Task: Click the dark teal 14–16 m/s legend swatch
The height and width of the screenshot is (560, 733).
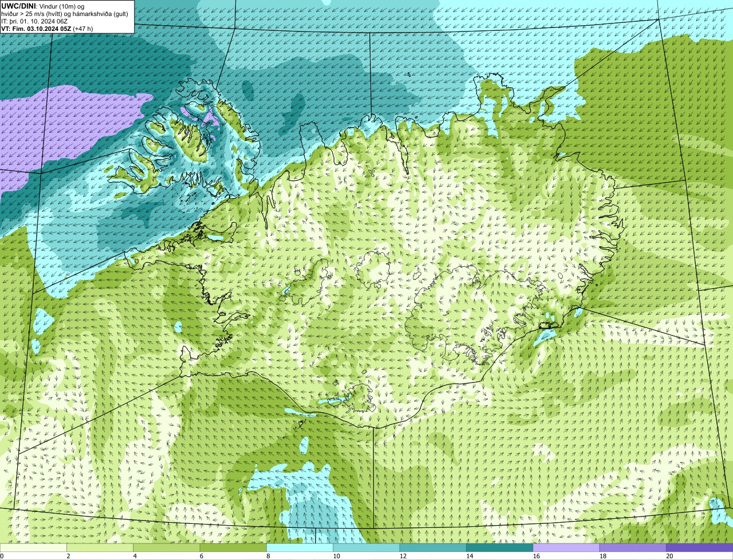Action: 499,548
